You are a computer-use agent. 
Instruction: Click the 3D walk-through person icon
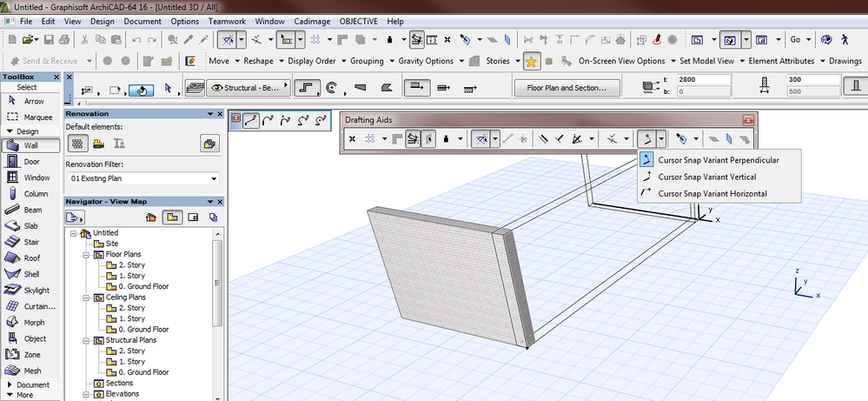coord(845,39)
